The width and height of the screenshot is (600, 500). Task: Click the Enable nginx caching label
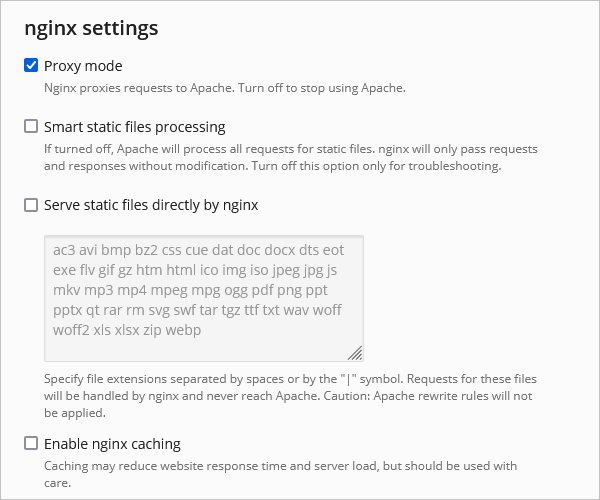(x=112, y=443)
